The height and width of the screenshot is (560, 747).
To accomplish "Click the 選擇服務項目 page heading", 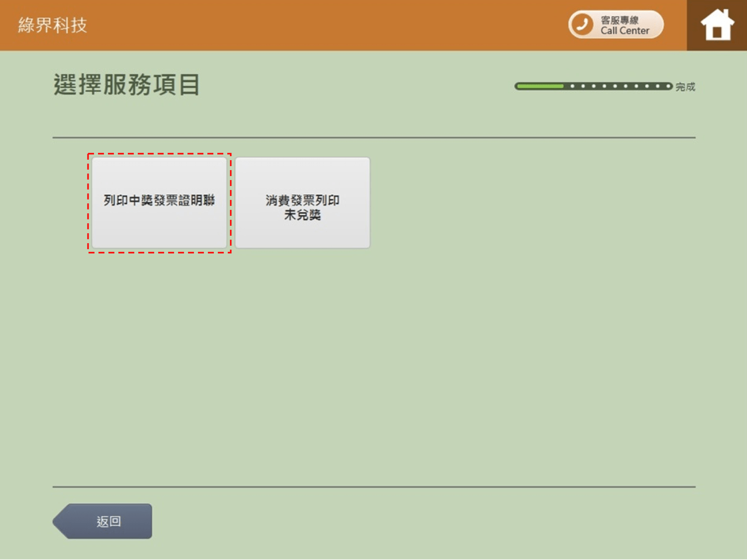I will point(126,85).
